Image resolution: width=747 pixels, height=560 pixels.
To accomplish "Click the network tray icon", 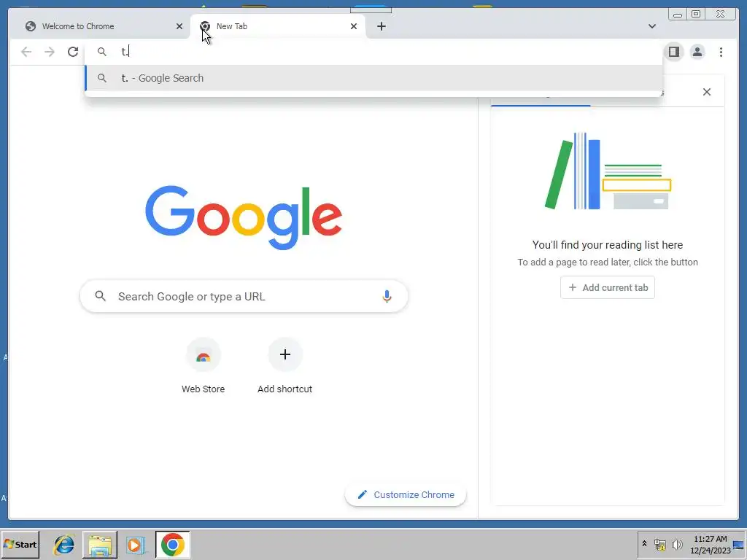I will tap(659, 544).
